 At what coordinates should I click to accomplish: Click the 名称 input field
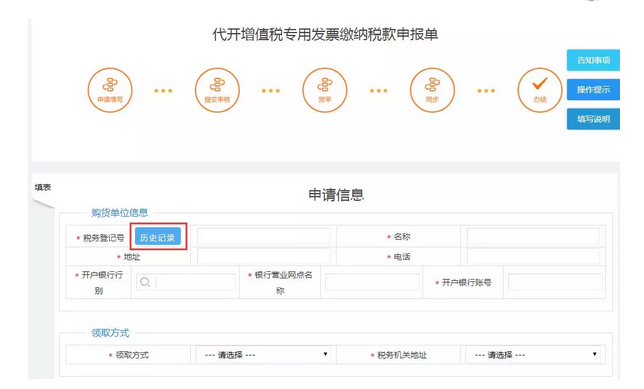point(533,237)
